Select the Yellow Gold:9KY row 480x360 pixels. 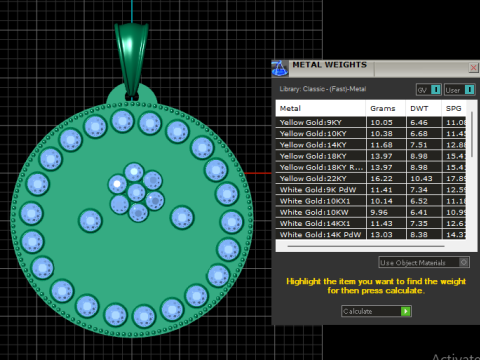[x=371, y=122]
